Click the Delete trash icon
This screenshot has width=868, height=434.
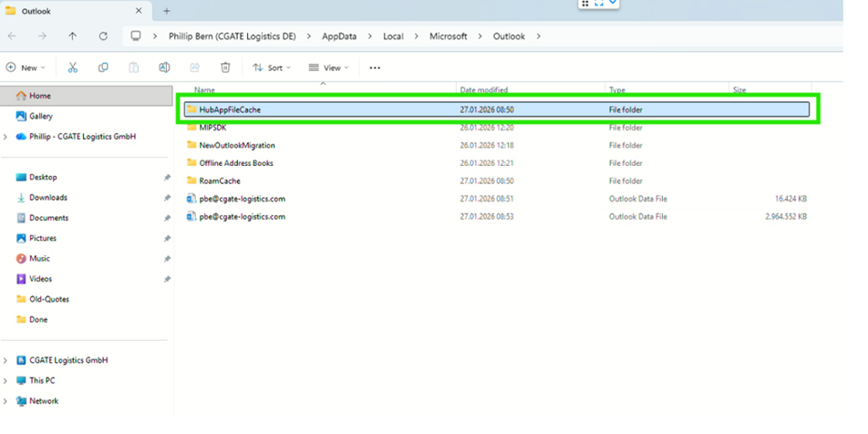(225, 67)
